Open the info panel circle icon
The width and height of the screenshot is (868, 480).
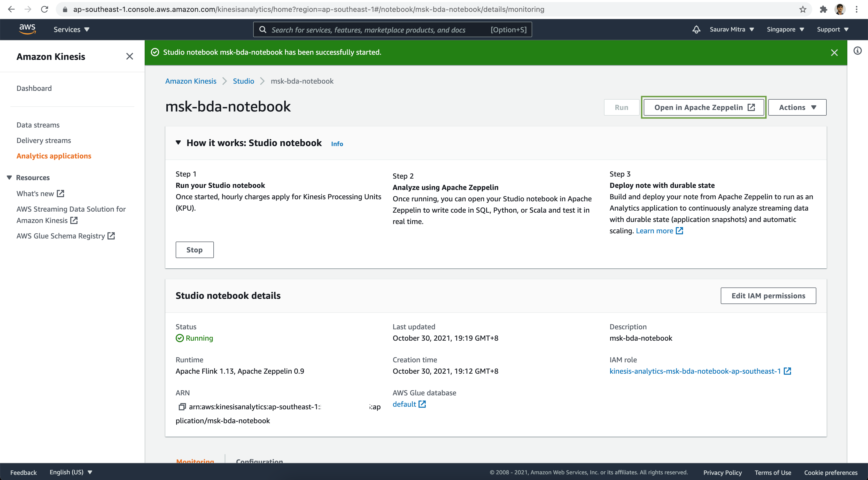pyautogui.click(x=858, y=51)
